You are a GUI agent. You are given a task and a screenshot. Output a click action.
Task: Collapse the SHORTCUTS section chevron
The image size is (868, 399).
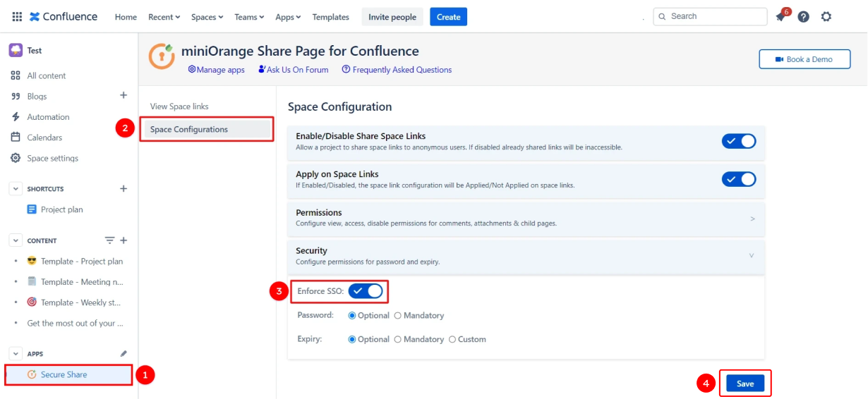coord(16,188)
